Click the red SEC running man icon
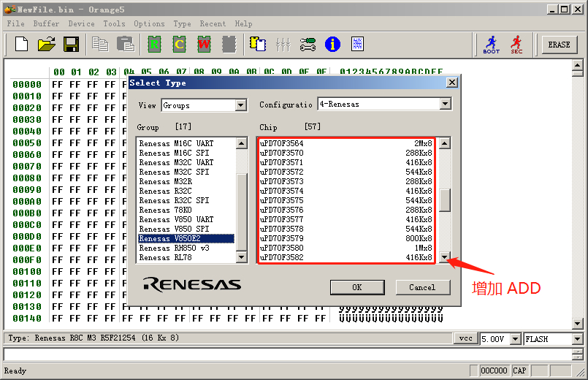 516,45
